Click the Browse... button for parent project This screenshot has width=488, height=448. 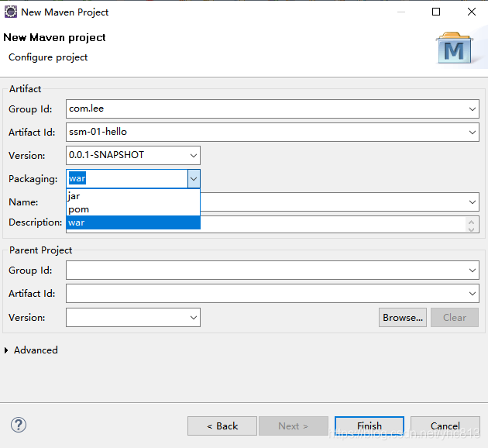[403, 317]
